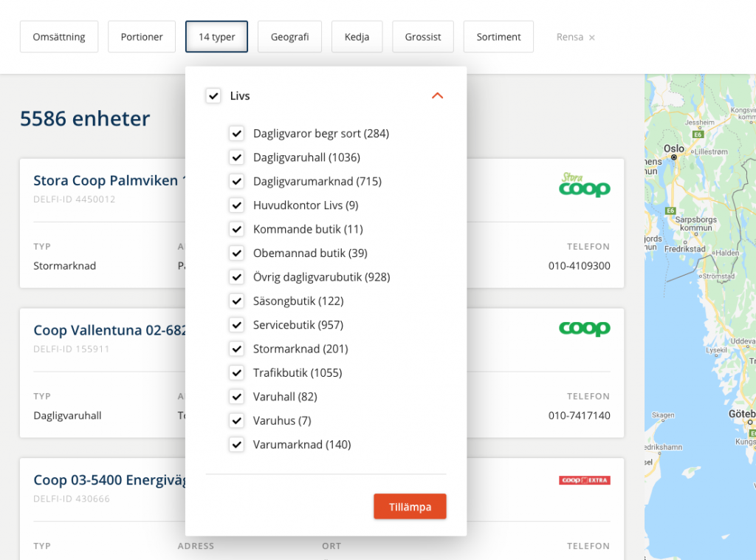Toggle the Livs parent checkbox
The width and height of the screenshot is (756, 560).
213,95
